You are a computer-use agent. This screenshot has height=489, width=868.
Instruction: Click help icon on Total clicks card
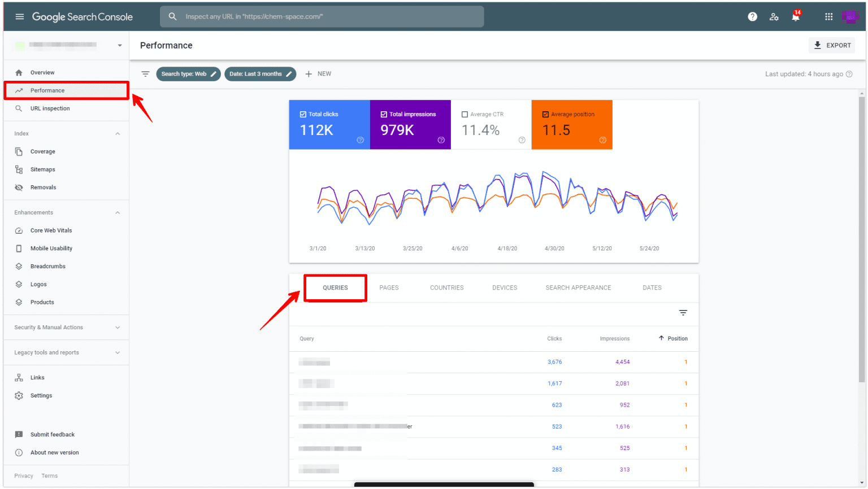(x=360, y=140)
